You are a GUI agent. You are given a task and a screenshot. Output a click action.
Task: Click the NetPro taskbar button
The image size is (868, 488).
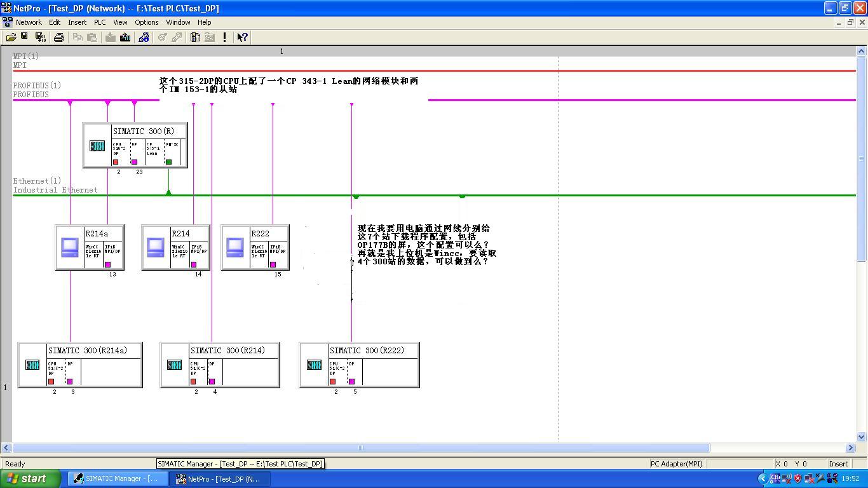click(x=220, y=478)
